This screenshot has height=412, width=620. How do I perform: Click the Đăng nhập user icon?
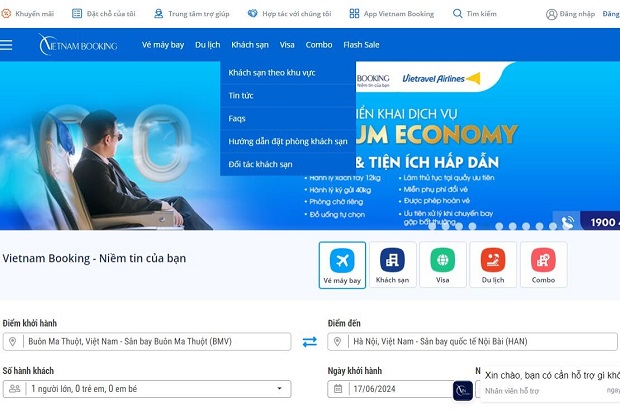[551, 14]
